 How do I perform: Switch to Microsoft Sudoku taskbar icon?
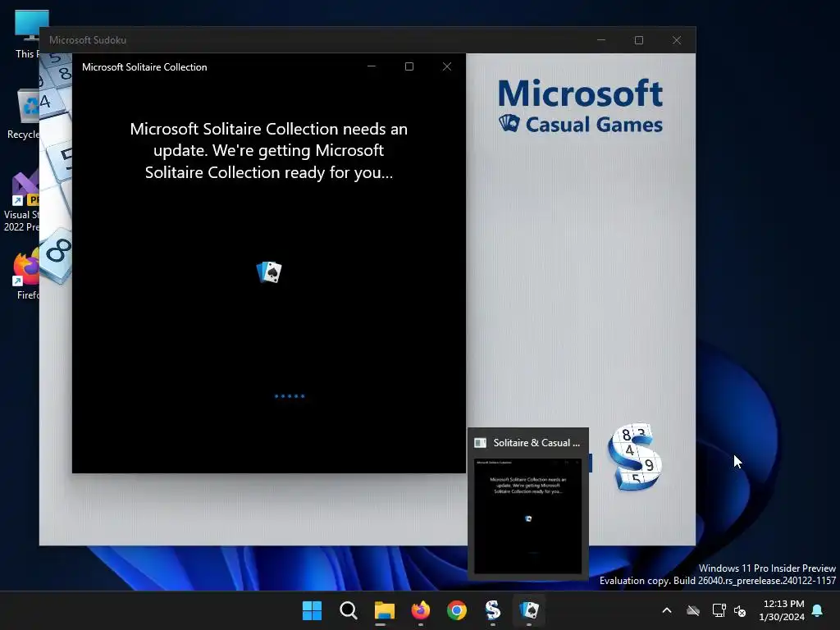(x=492, y=610)
